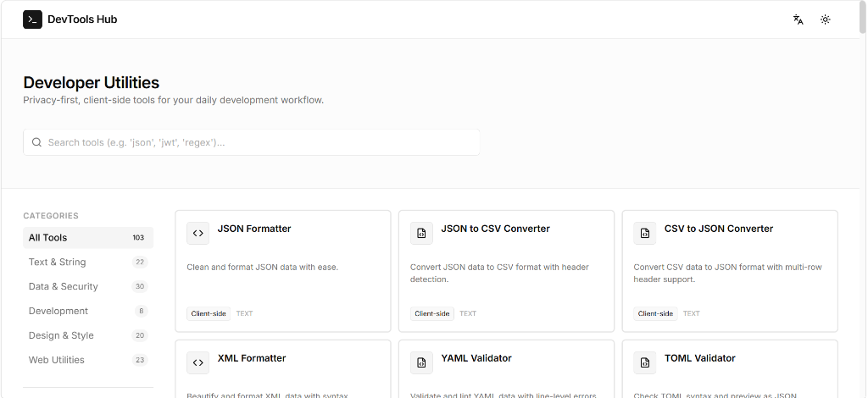Select the All Tools category
868x398 pixels.
tap(88, 238)
